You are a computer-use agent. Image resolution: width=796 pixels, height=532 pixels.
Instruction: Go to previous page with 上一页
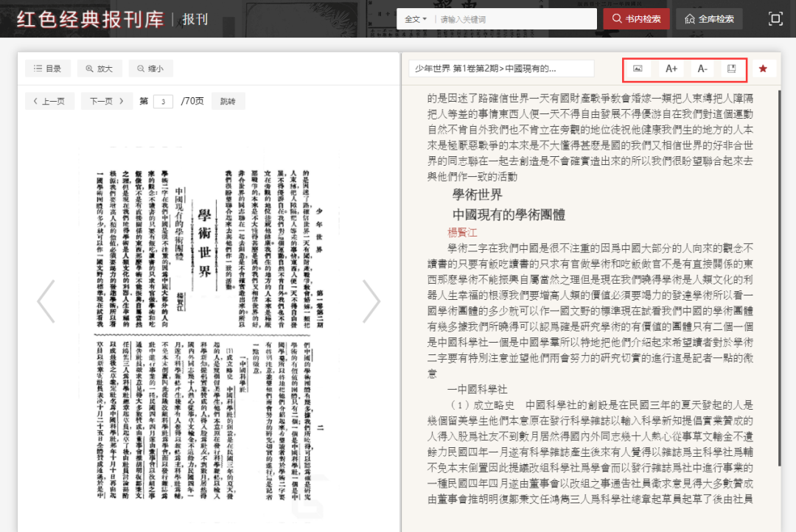pyautogui.click(x=48, y=101)
